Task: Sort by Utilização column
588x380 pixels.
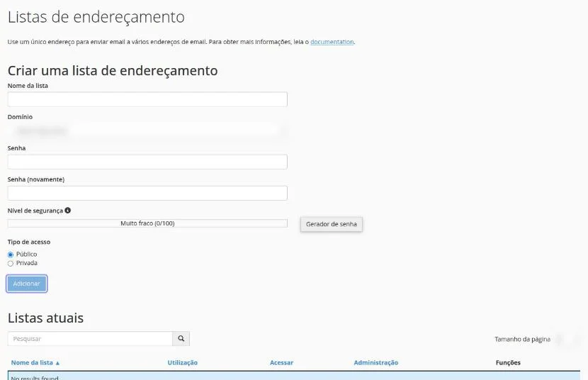Action: [x=182, y=363]
